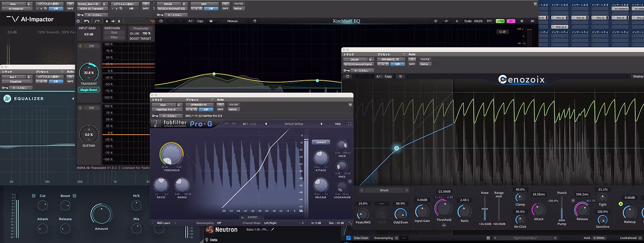Open the UPWARD+10 preset dropdown in the Pro-G window
This screenshot has height=243, width=644.
point(200,105)
